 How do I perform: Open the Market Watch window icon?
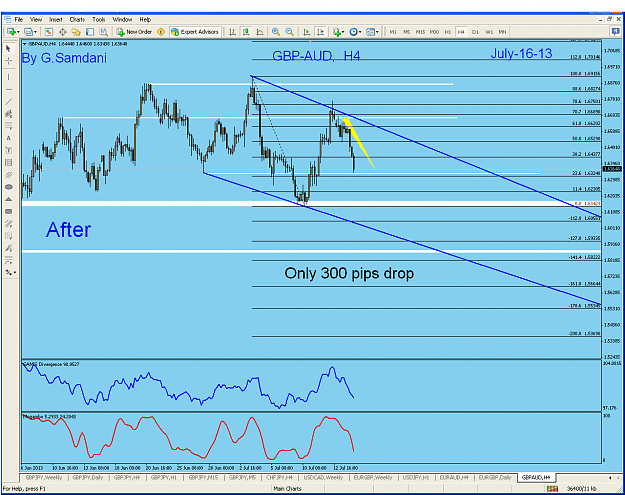(49, 32)
